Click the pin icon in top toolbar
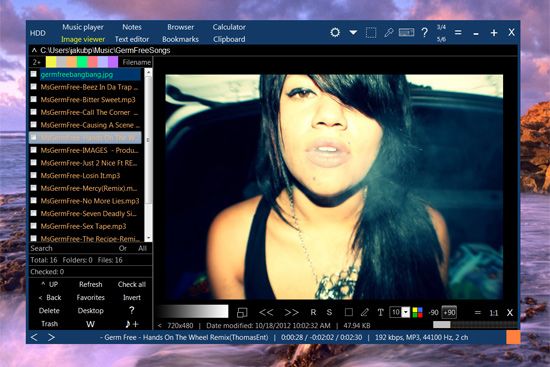 point(389,33)
